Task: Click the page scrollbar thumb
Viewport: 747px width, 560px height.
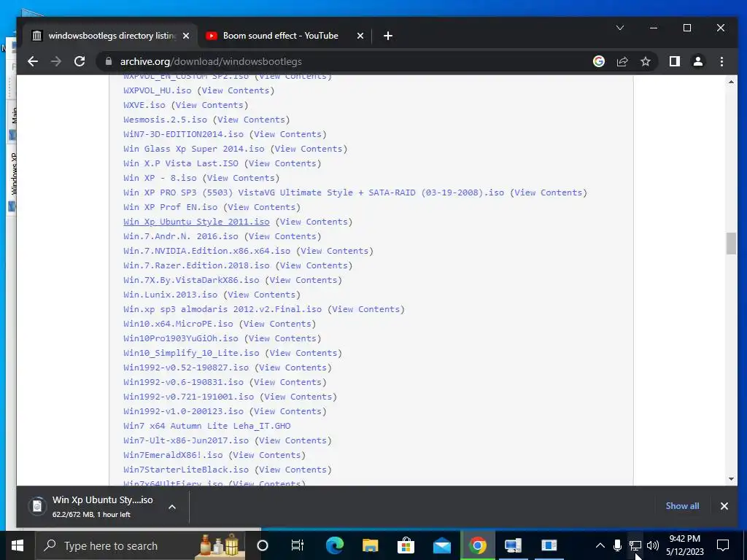Action: click(731, 244)
